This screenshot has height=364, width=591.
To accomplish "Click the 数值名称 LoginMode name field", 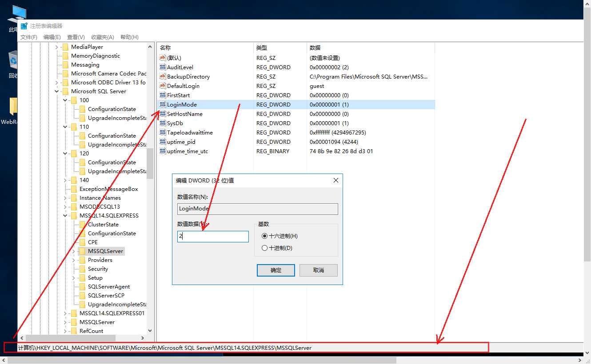I will [258, 209].
